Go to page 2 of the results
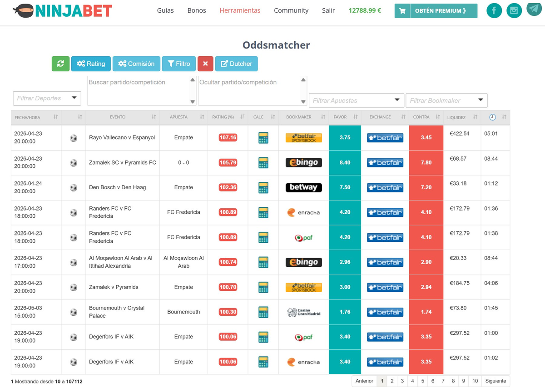The image size is (545, 392). point(391,381)
